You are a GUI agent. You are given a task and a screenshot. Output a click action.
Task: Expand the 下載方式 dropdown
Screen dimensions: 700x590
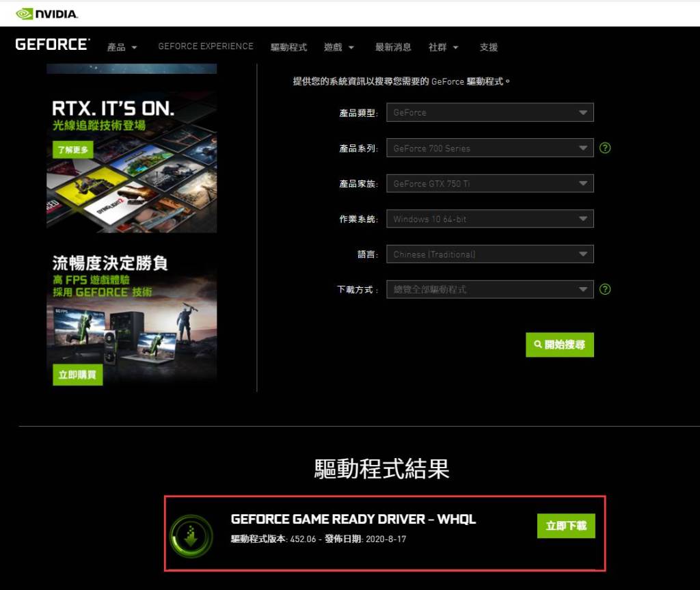(x=489, y=289)
